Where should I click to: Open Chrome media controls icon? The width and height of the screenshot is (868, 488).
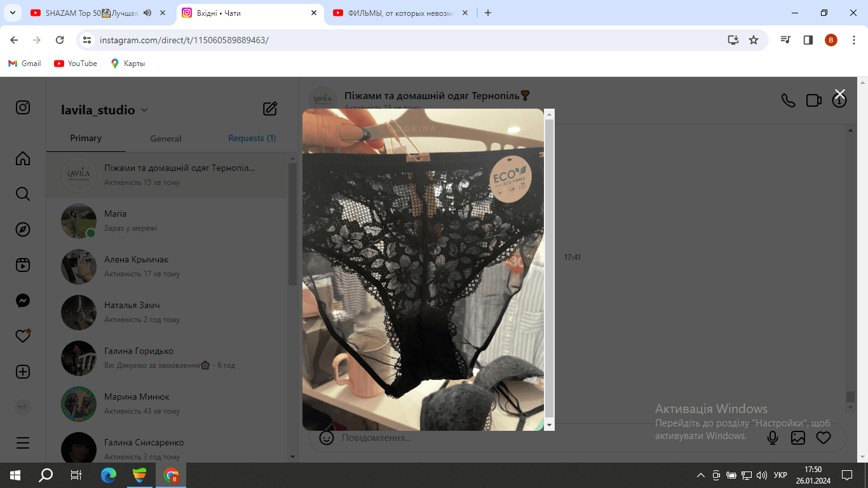[786, 40]
